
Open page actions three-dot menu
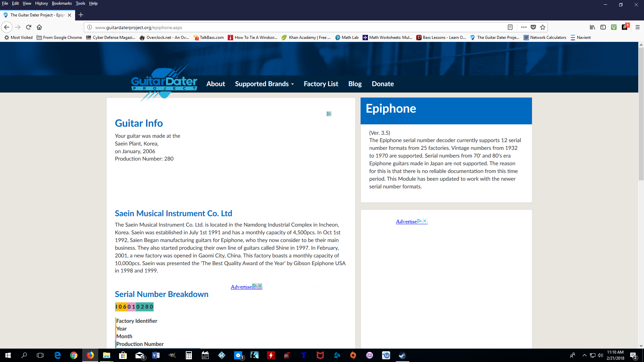point(524,27)
